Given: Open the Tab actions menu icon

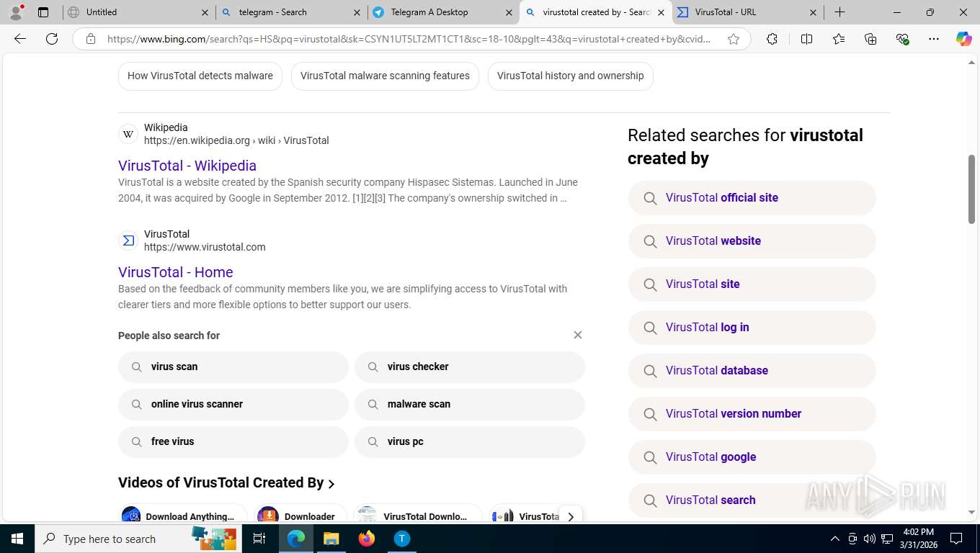Looking at the screenshot, I should [x=43, y=12].
